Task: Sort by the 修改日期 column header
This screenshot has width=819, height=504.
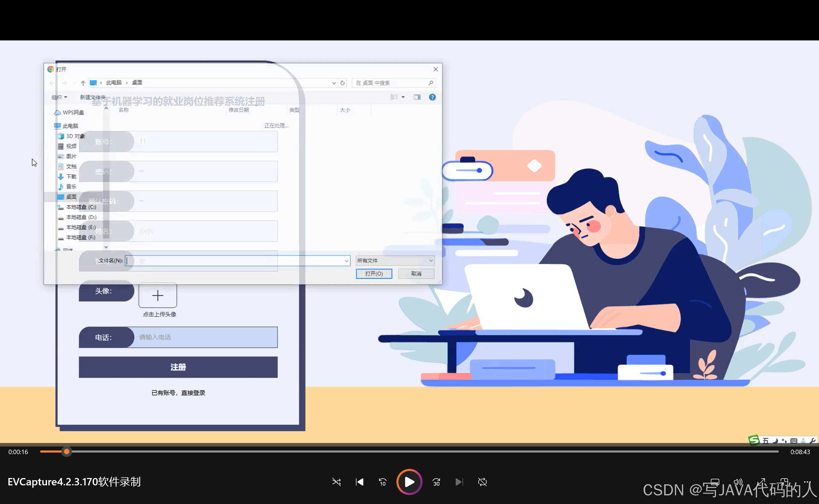Action: click(x=239, y=110)
